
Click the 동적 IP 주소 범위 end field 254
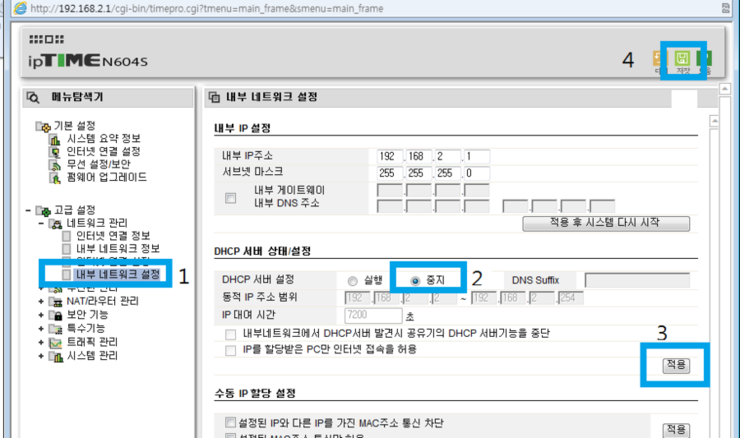[571, 298]
